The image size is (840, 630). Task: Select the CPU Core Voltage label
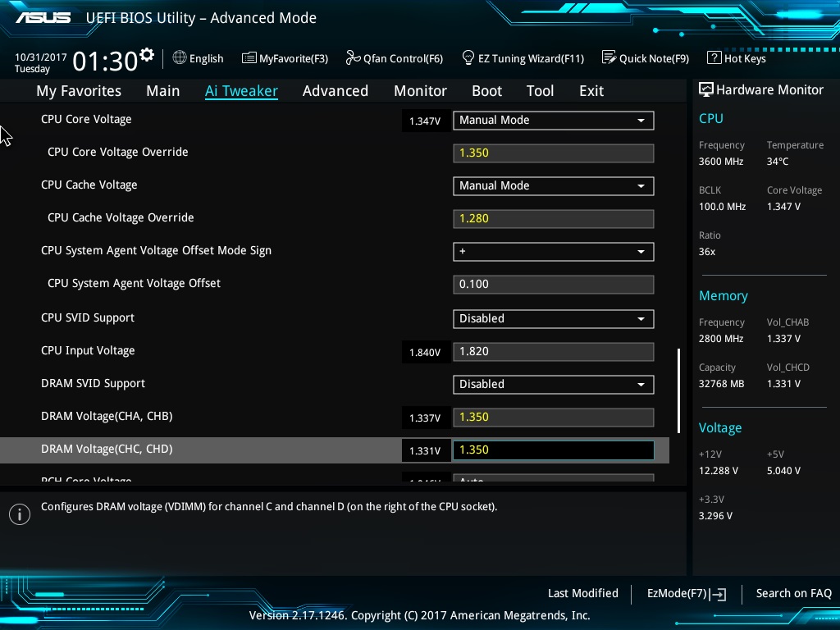point(86,119)
